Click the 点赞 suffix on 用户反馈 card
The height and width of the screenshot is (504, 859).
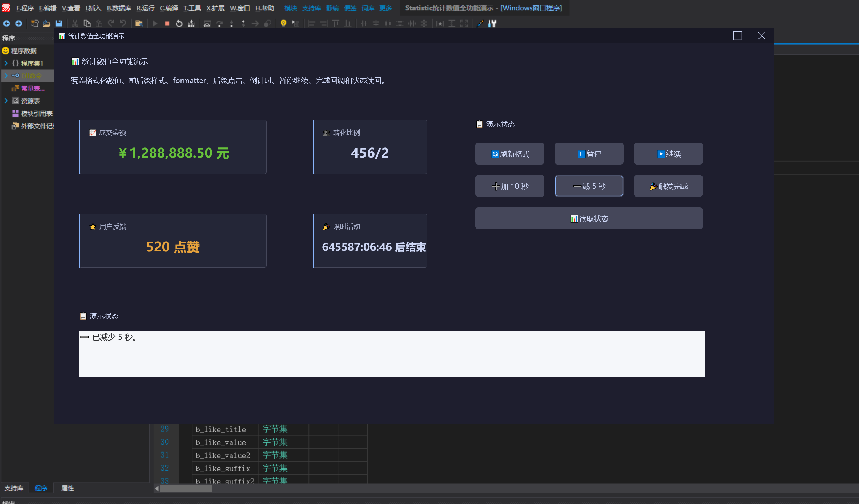pyautogui.click(x=187, y=247)
